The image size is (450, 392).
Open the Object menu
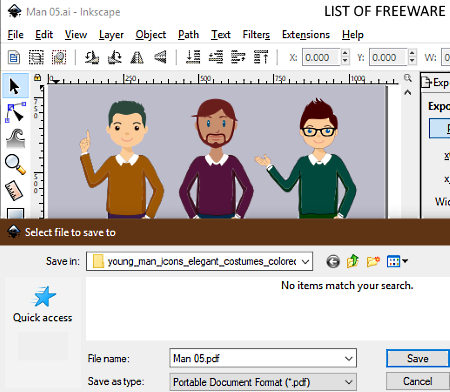(x=151, y=35)
